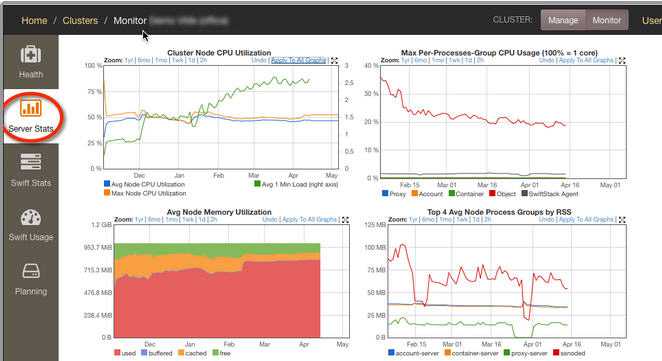Undo zoom on Avg Node Memory graph
Viewport: 662px width, 361px height.
(270, 220)
